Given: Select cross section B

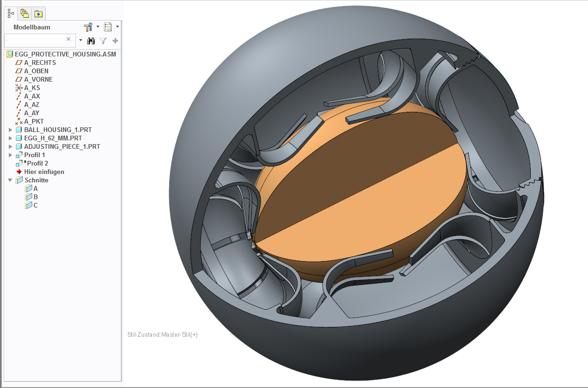Looking at the screenshot, I should [35, 197].
